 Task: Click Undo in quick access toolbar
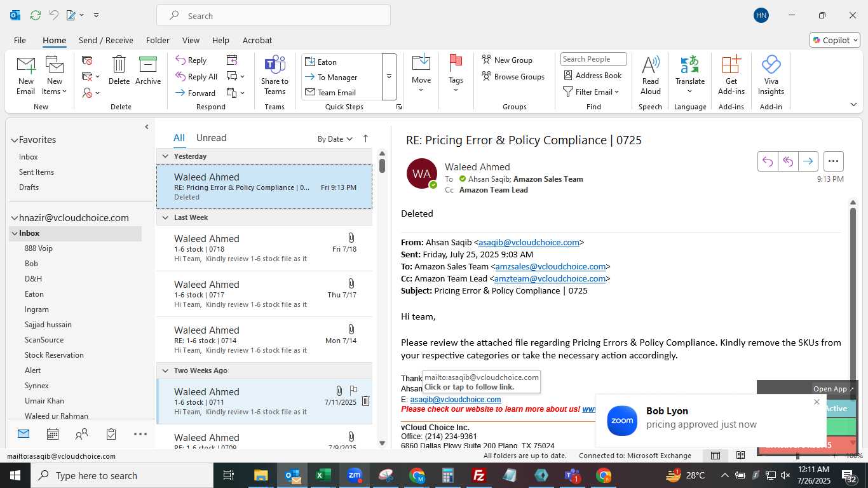(x=53, y=15)
